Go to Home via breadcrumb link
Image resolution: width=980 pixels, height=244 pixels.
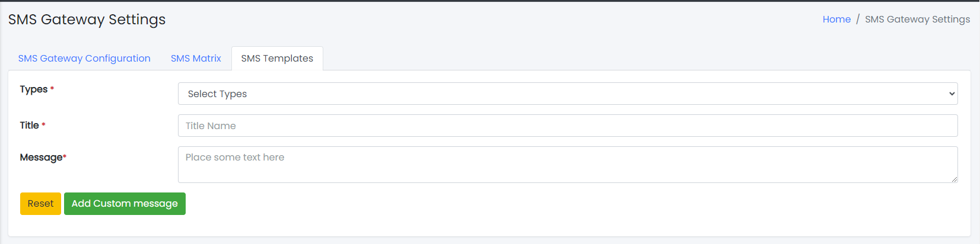(836, 19)
